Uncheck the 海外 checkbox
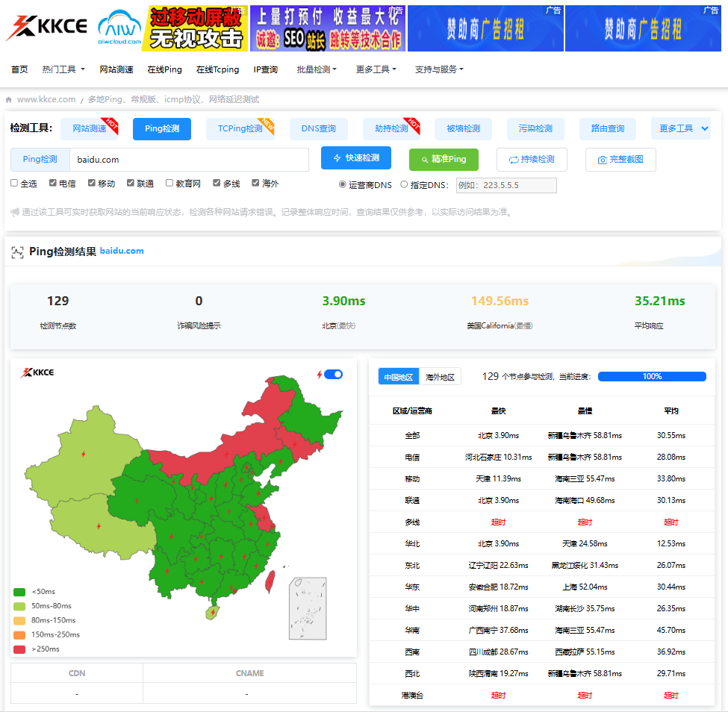Image resolution: width=728 pixels, height=712 pixels. 255,183
